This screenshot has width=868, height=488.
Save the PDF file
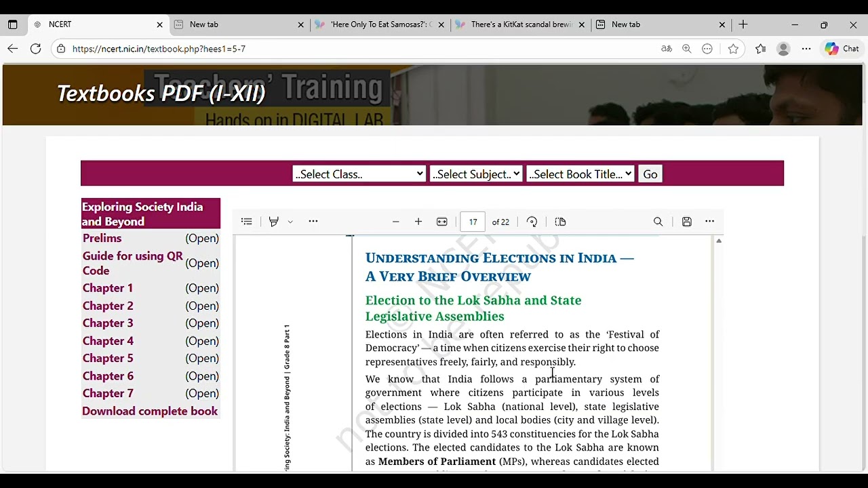click(x=687, y=222)
